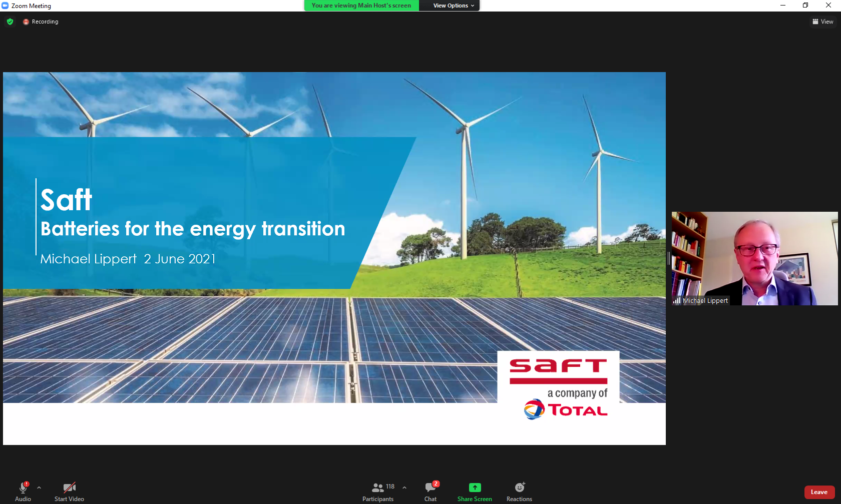Viewport: 841px width, 504px height.
Task: Open the Participants panel
Action: [x=378, y=487]
